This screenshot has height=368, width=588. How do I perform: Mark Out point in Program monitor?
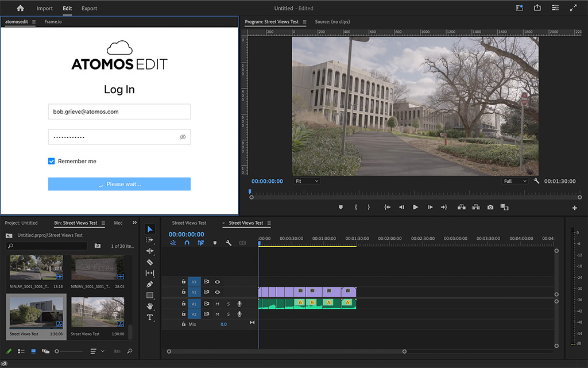click(x=369, y=207)
